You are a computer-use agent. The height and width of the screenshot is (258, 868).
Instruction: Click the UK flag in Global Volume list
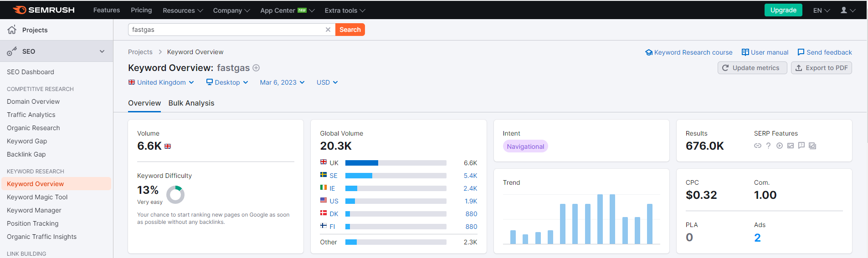click(324, 162)
